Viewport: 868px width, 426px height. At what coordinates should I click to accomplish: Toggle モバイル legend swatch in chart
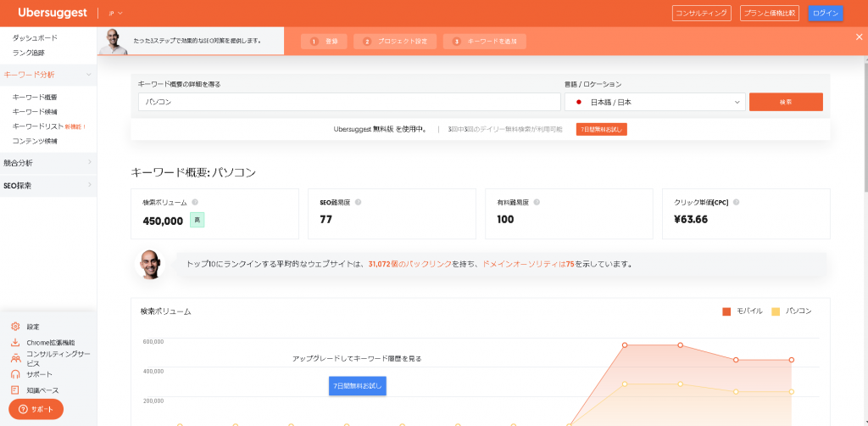[x=726, y=311]
